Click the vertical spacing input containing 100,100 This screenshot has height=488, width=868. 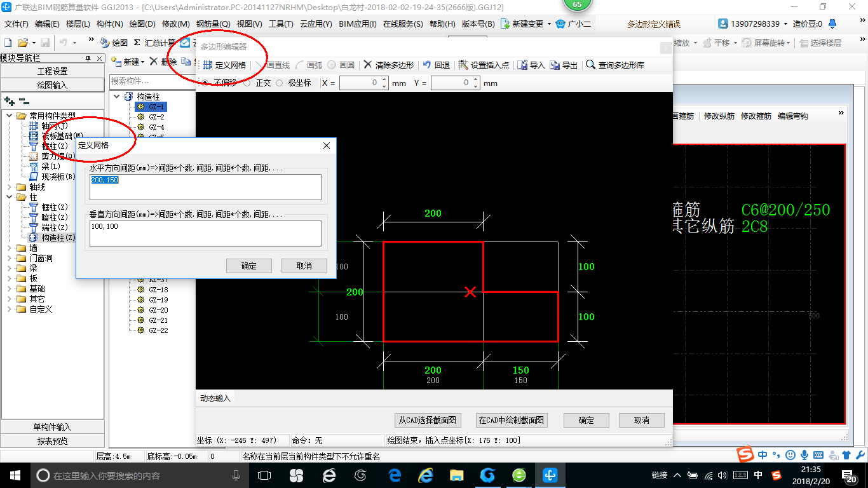click(x=205, y=233)
